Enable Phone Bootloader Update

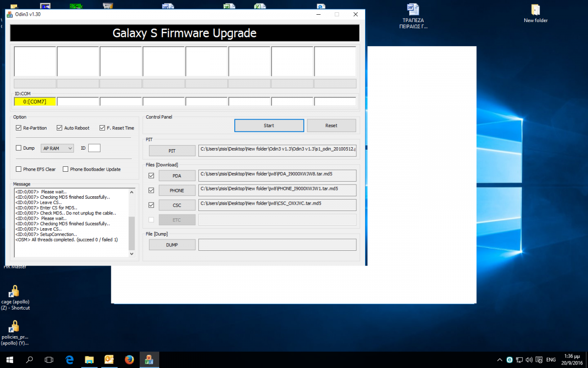(x=66, y=169)
